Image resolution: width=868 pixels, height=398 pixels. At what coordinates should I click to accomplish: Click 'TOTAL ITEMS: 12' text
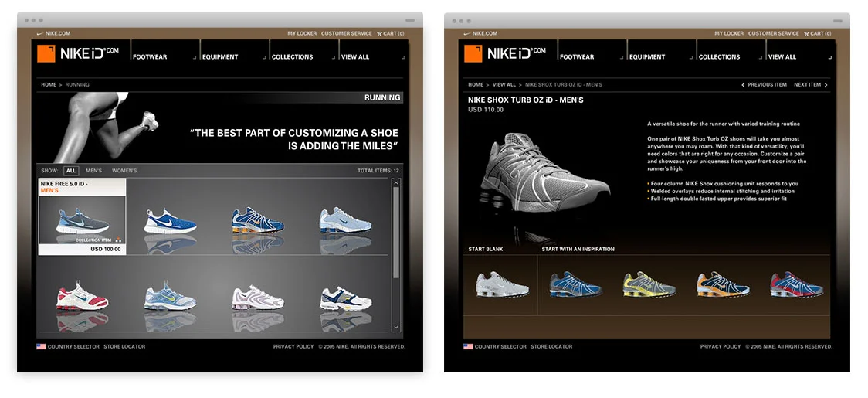[x=378, y=171]
